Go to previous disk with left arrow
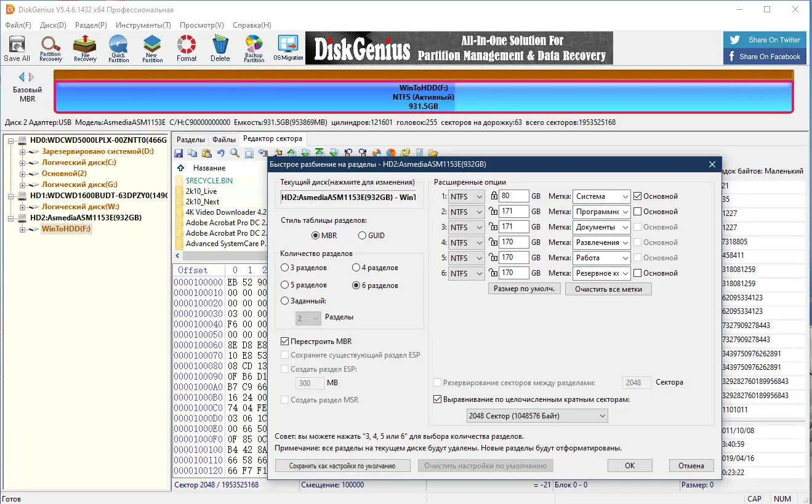Screen dimensions: 812x504 22,77
